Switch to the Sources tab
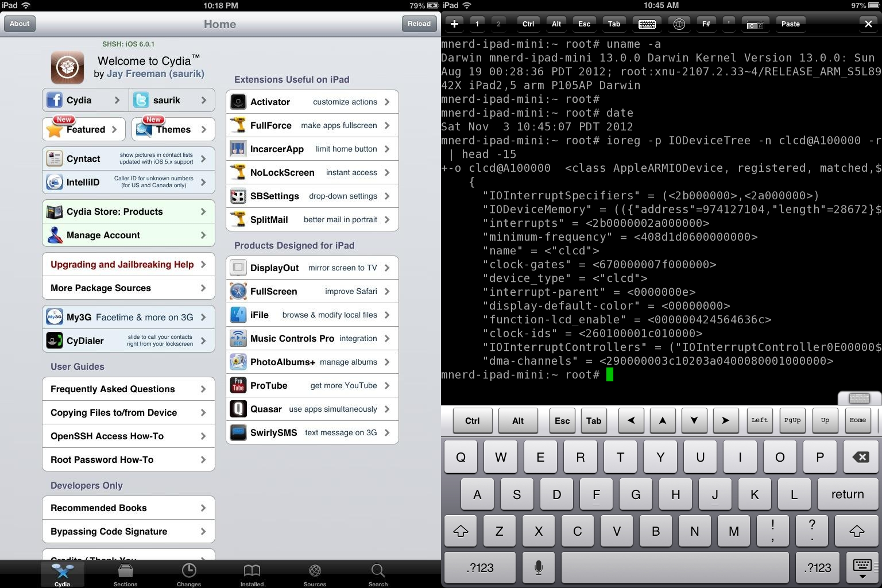This screenshot has height=588, width=882. tap(315, 574)
